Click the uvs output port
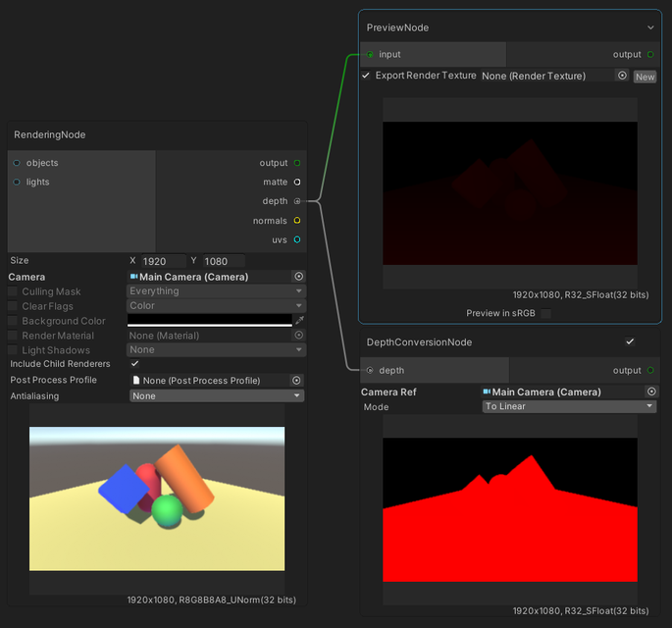 point(296,239)
